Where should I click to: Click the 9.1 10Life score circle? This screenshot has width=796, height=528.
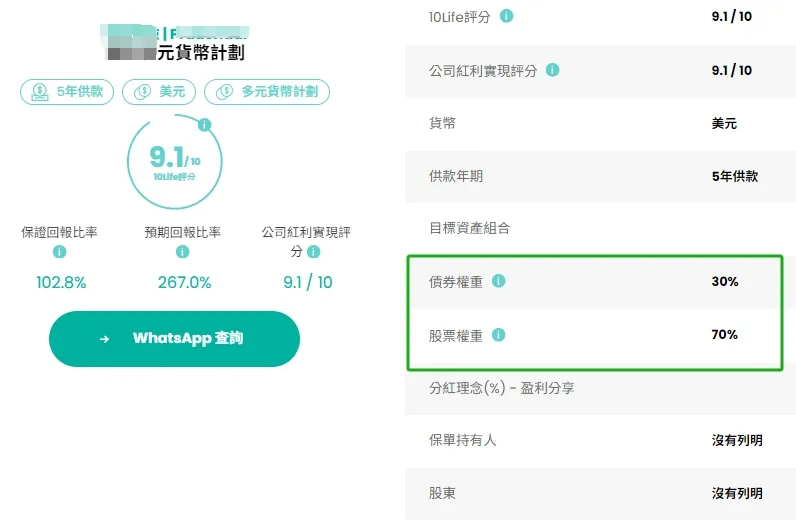[174, 161]
